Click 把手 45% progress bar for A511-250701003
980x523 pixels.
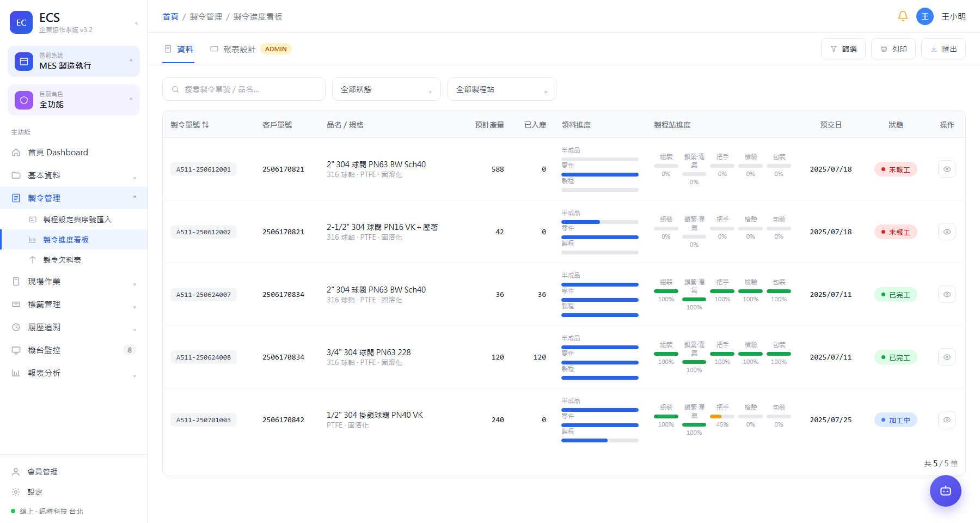722,417
